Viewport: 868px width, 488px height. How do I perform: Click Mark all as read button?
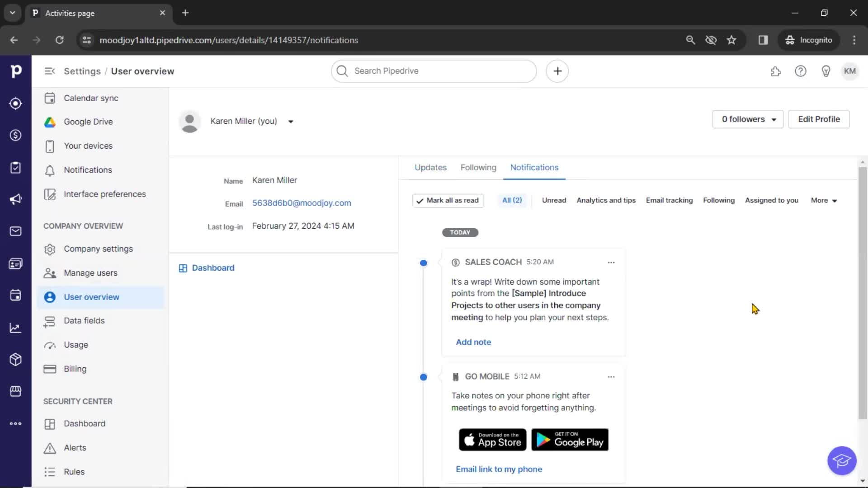click(447, 200)
